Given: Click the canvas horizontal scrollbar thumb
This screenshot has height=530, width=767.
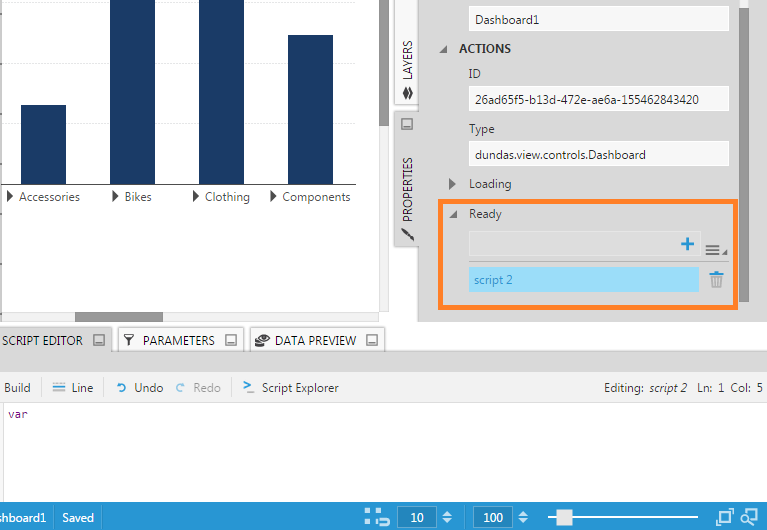Looking at the screenshot, I should click(119, 317).
